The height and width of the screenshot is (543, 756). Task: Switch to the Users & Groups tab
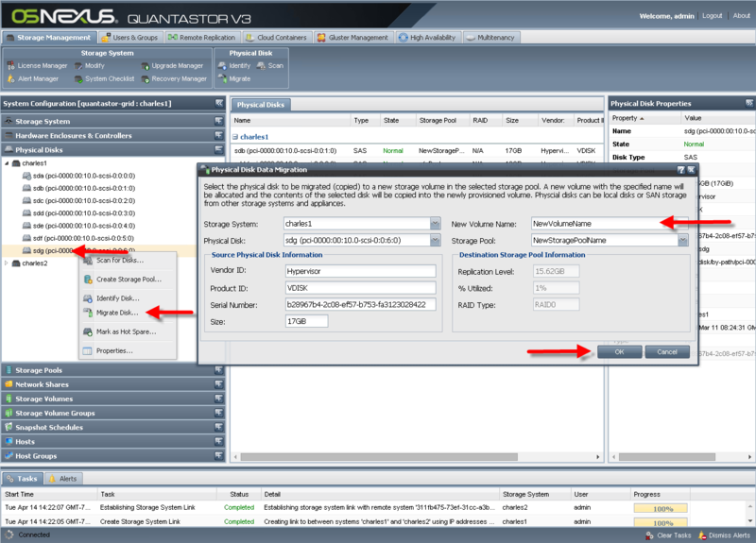130,38
